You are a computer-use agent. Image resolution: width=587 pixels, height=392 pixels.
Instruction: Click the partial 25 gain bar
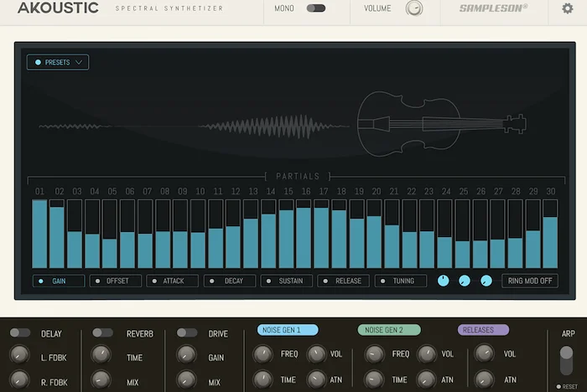[x=462, y=234]
